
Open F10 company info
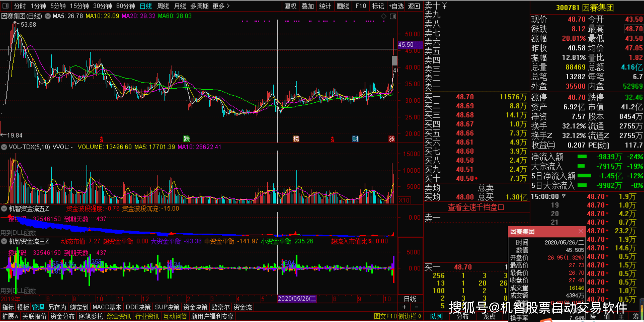[x=361, y=6]
